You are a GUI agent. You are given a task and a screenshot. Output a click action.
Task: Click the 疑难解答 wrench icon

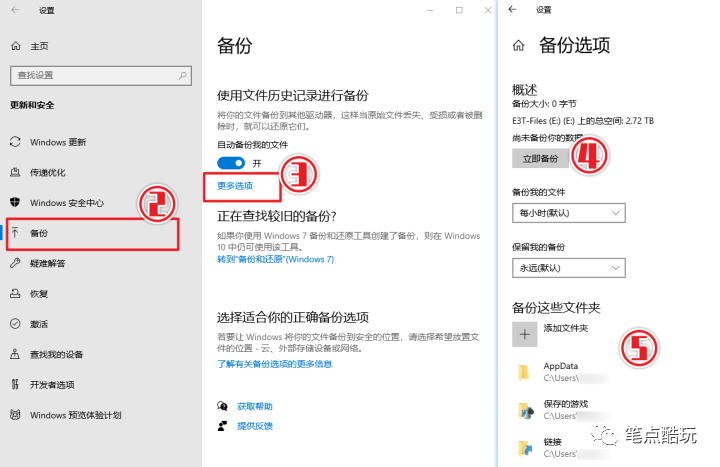(15, 263)
